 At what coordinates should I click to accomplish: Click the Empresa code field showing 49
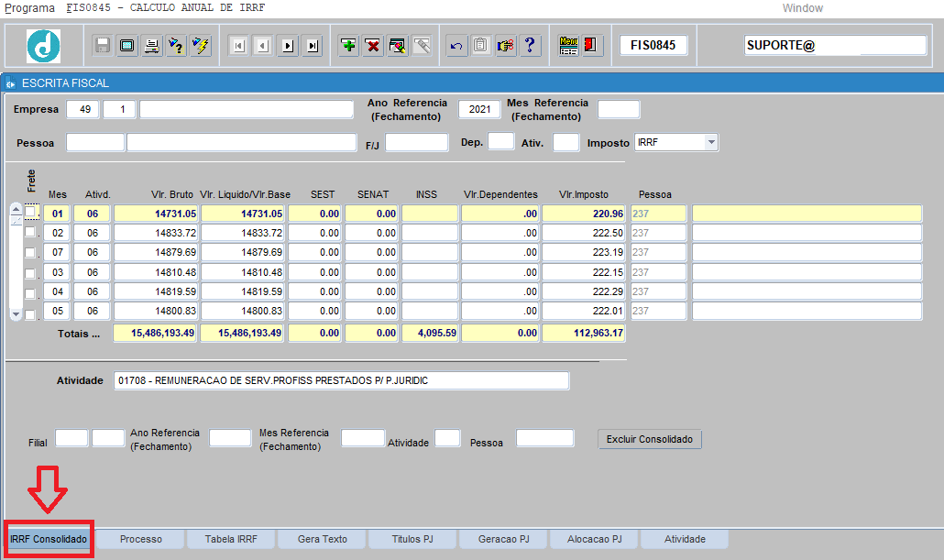[83, 109]
